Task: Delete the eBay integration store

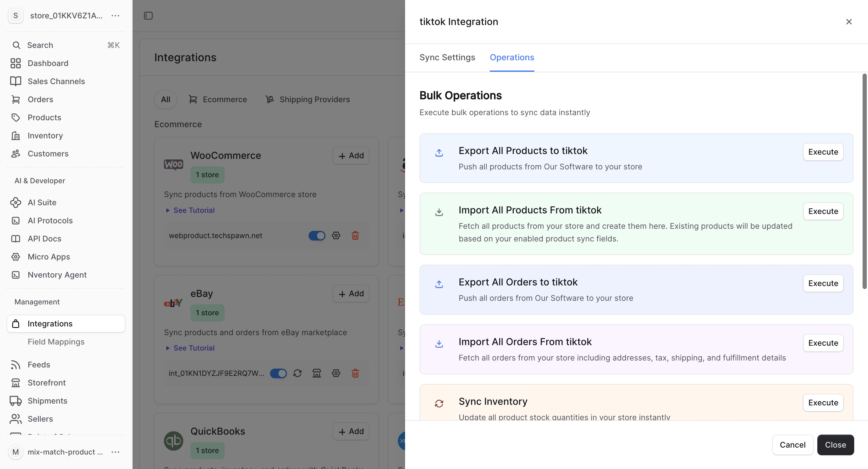Action: [x=355, y=373]
